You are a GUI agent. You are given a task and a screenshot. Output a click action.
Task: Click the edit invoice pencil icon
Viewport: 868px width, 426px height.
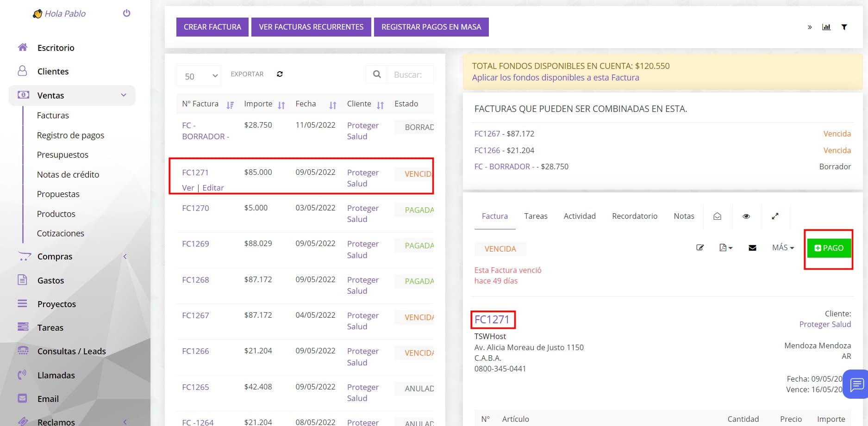pos(700,248)
